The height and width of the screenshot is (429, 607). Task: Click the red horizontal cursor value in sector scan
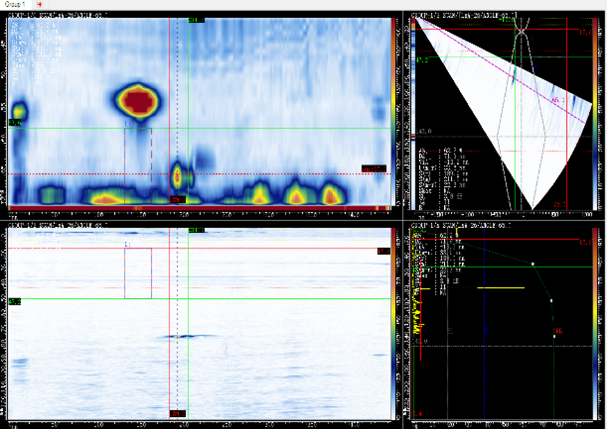(x=585, y=33)
